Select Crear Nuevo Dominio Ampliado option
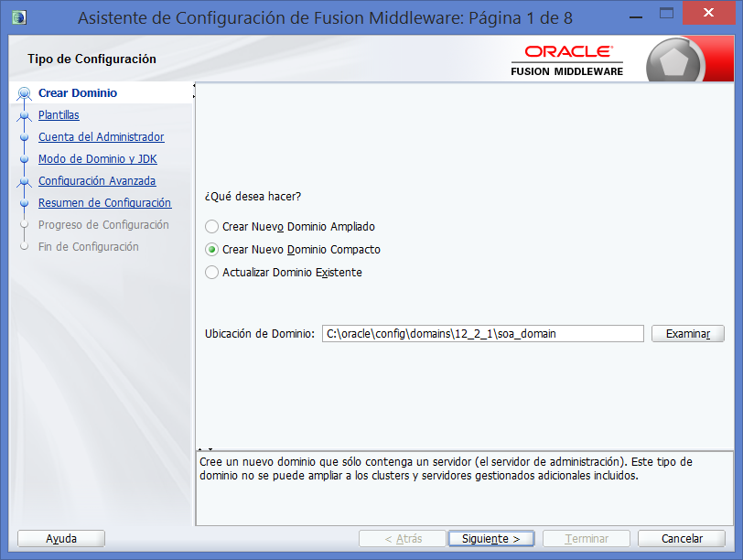This screenshot has height=560, width=743. [x=289, y=226]
